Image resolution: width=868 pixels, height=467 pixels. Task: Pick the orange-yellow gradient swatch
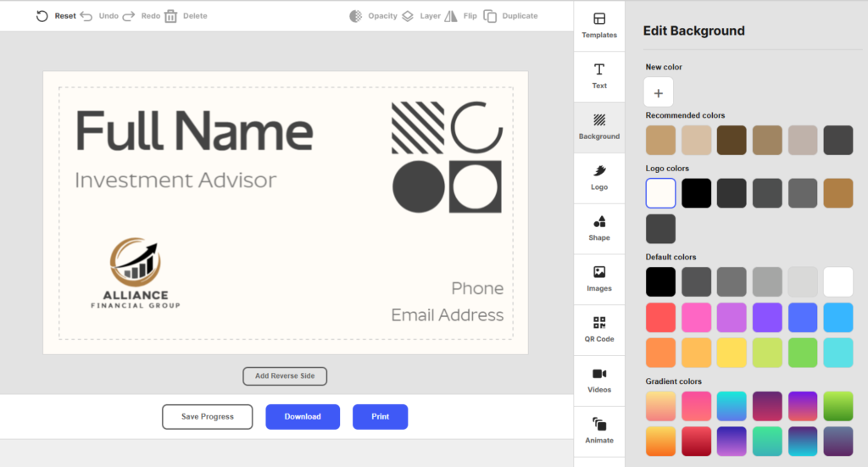click(660, 442)
